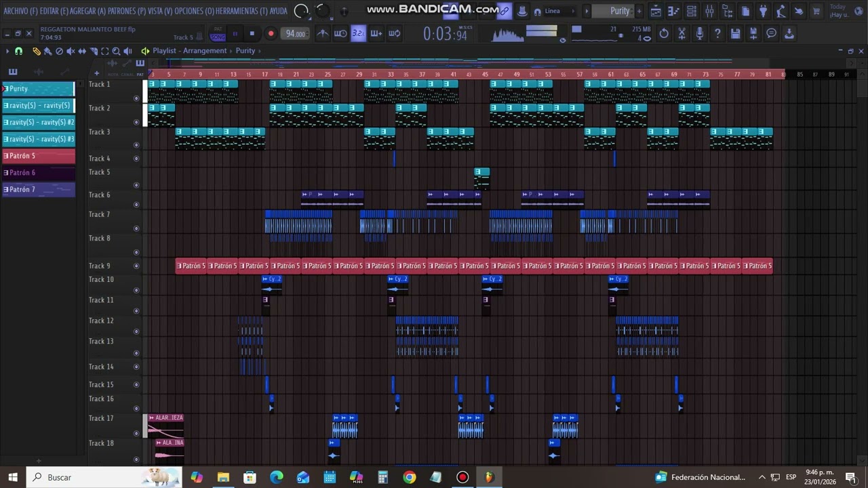
Task: Open the audio editor scissors icon
Action: pos(682,33)
